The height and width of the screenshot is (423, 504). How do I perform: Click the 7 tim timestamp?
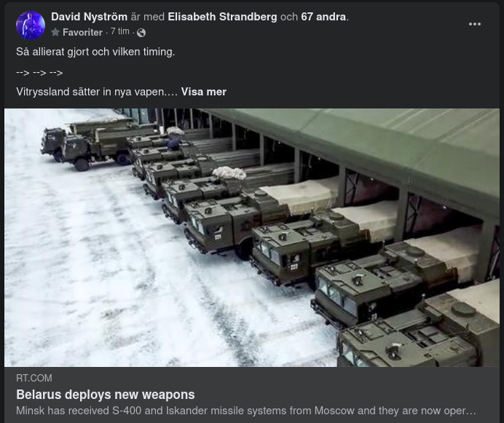pos(120,31)
